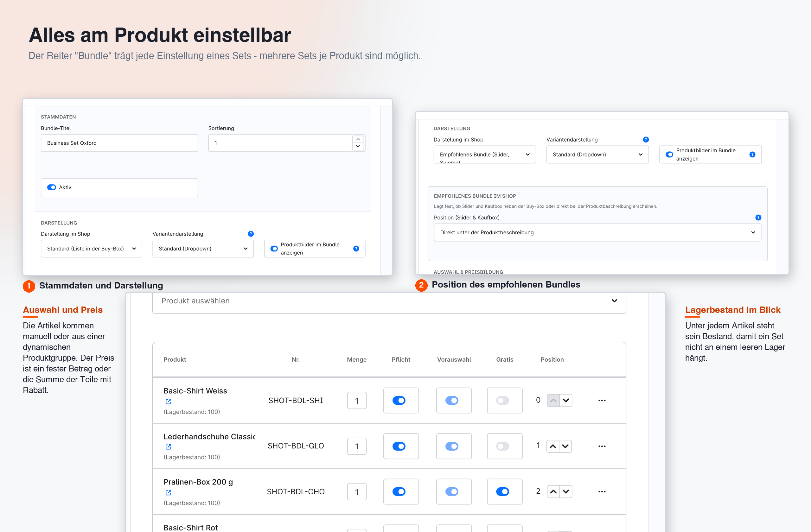The width and height of the screenshot is (811, 532).
Task: Click SHOT-BDL-GLO product number
Action: pos(296,446)
